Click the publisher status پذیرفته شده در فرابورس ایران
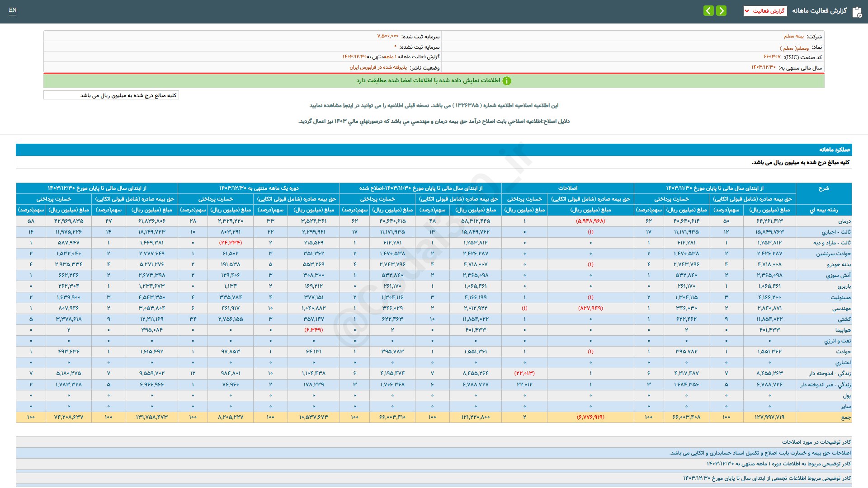The height and width of the screenshot is (488, 868). (x=378, y=67)
